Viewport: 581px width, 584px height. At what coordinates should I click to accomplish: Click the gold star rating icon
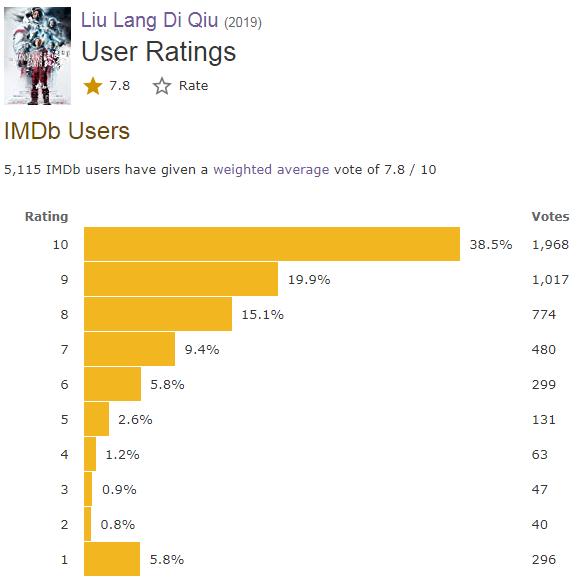[93, 86]
